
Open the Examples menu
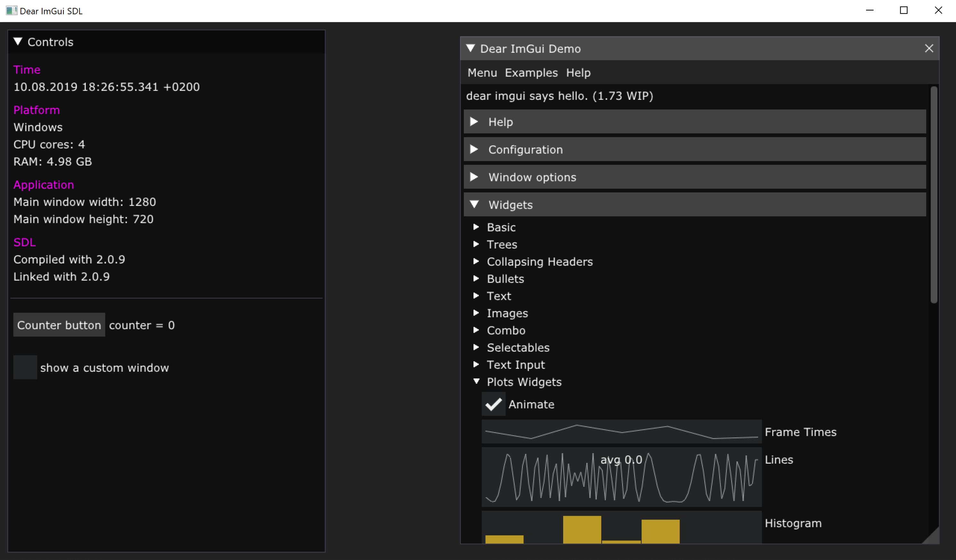point(531,72)
